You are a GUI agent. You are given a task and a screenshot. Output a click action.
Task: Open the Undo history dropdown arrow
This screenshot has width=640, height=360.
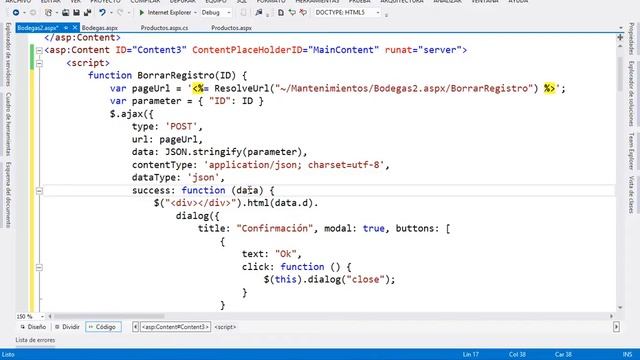click(x=111, y=13)
